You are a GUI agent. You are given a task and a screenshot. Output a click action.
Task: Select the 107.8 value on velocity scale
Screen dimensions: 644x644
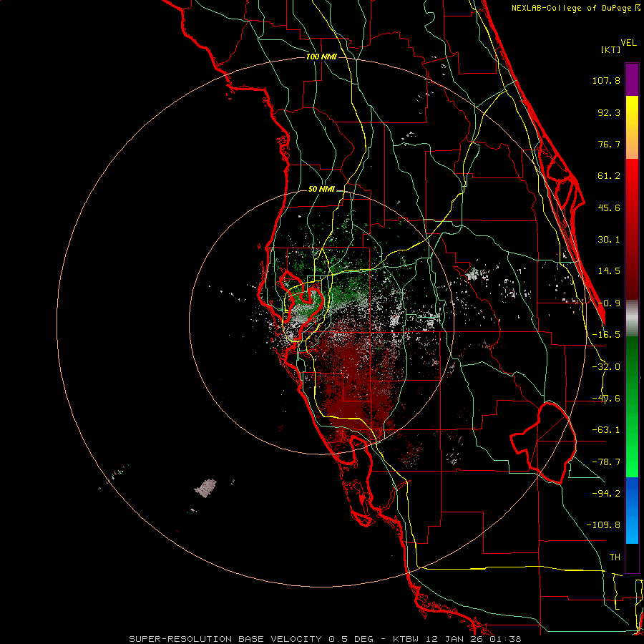[606, 80]
